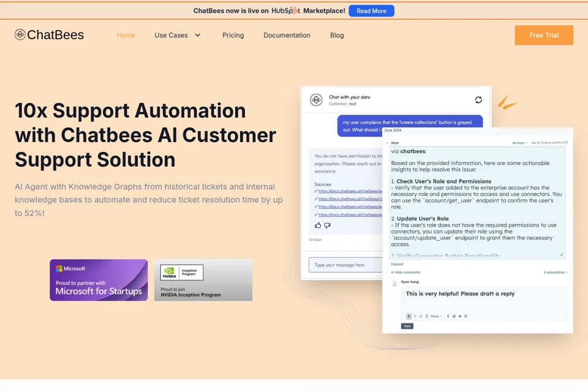Click Expand below the note
This screenshot has width=588, height=392.
(397, 264)
